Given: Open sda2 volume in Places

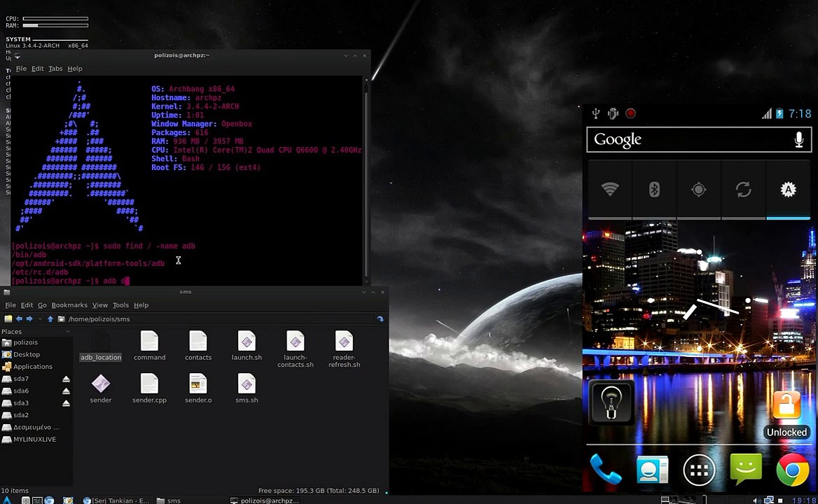Looking at the screenshot, I should pyautogui.click(x=21, y=415).
